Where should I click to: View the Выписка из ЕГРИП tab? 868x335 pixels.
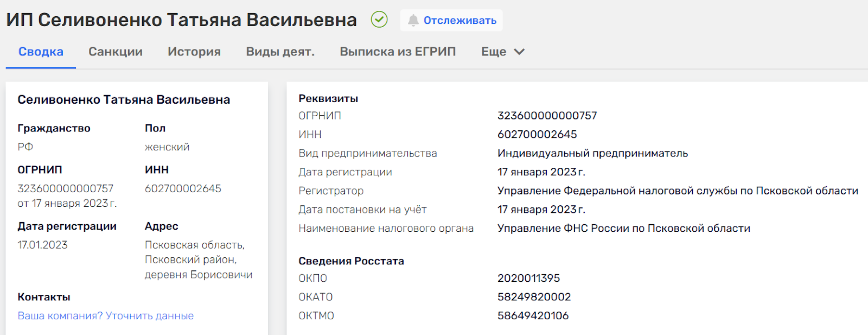click(x=398, y=52)
